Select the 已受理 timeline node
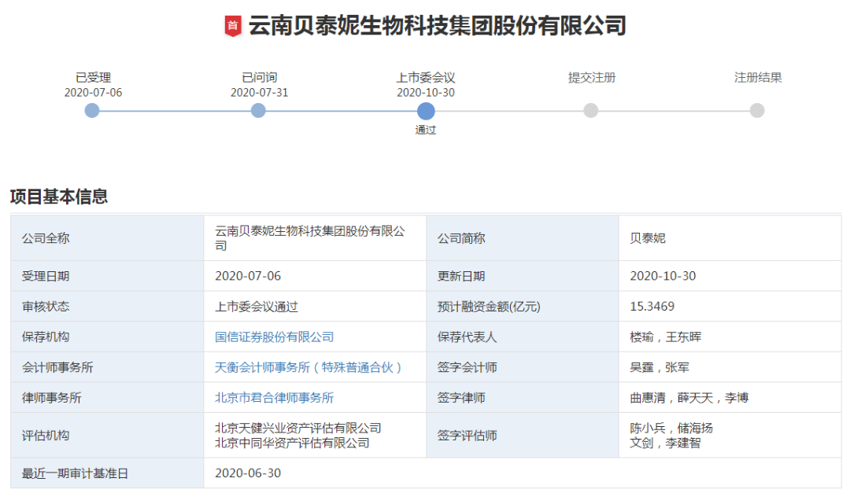This screenshot has height=504, width=850. (92, 111)
